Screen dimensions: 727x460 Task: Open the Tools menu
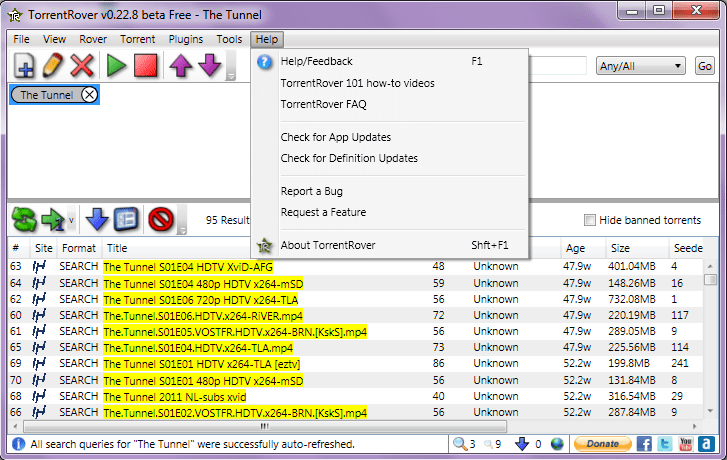[229, 39]
